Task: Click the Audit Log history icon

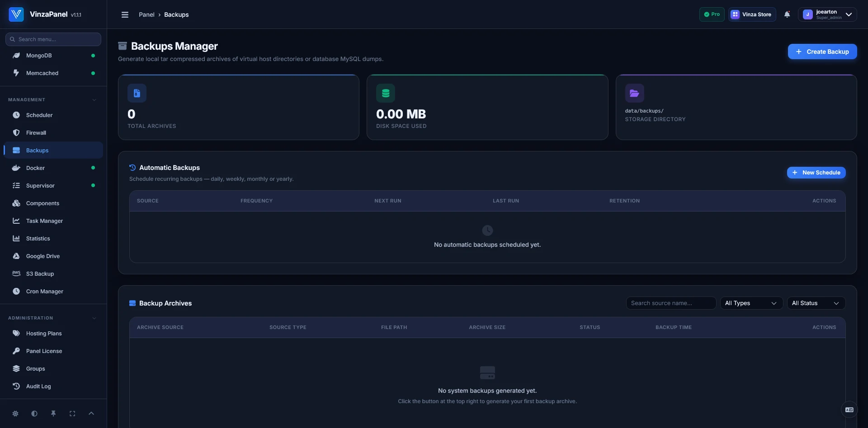Action: click(16, 386)
